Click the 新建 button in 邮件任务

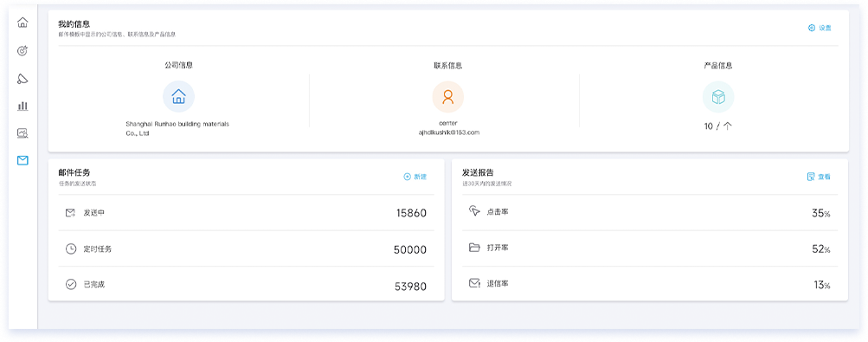415,177
